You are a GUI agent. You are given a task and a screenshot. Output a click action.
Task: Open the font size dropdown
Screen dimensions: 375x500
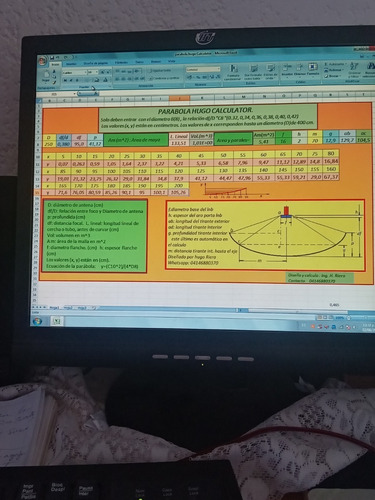[97, 72]
